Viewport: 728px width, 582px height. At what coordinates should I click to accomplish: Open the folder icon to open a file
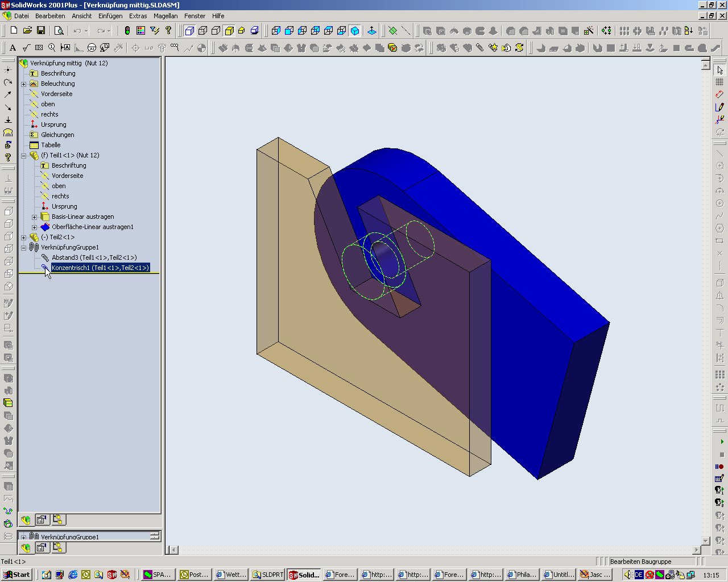point(27,31)
